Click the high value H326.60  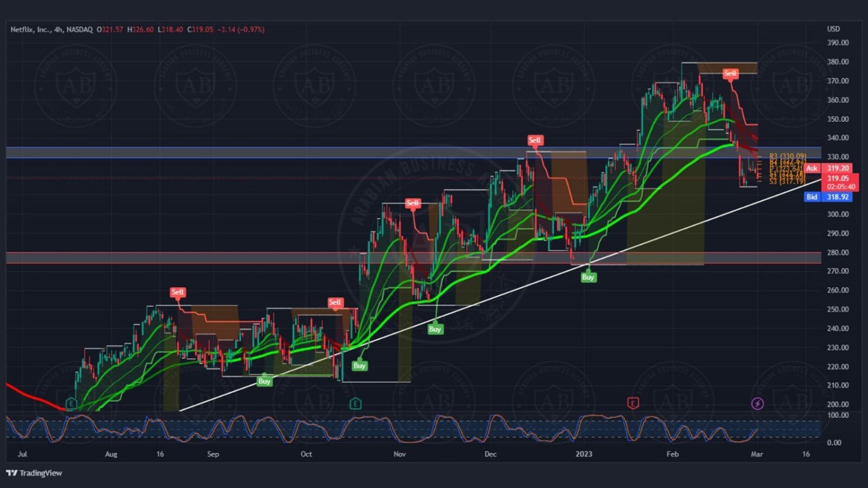(141, 29)
